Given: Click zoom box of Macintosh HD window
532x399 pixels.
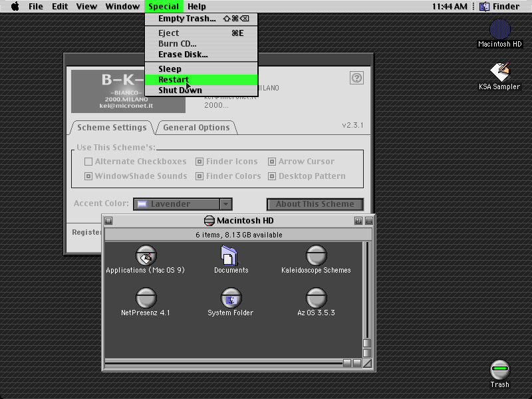Looking at the screenshot, I should tap(358, 221).
